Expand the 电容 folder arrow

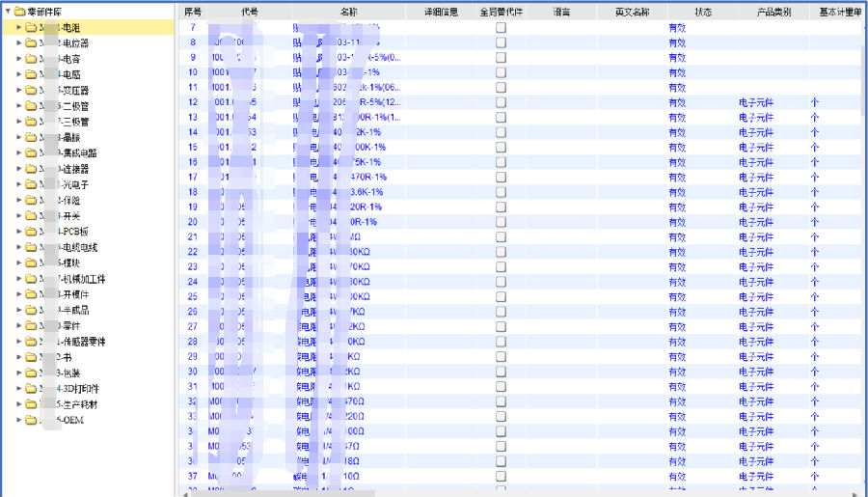tap(19, 58)
